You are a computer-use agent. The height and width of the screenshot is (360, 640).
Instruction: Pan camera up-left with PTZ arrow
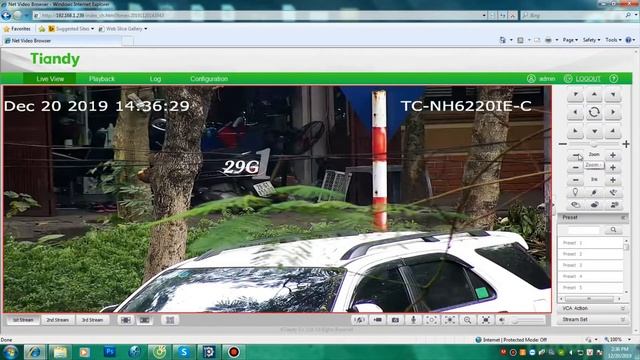pyautogui.click(x=576, y=95)
